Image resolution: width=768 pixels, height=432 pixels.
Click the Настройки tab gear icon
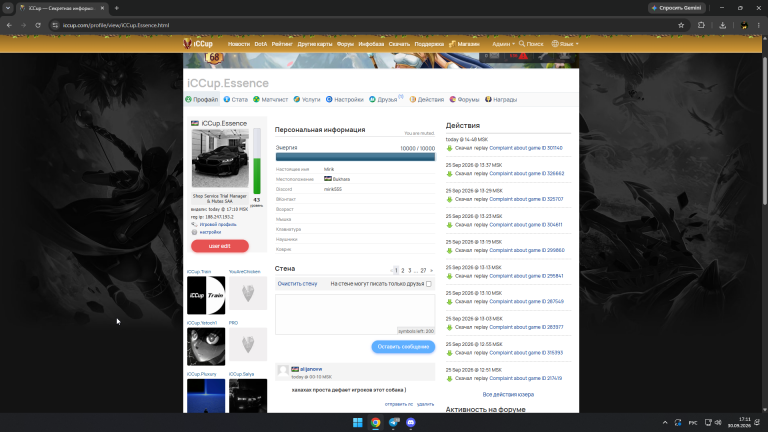(x=329, y=99)
